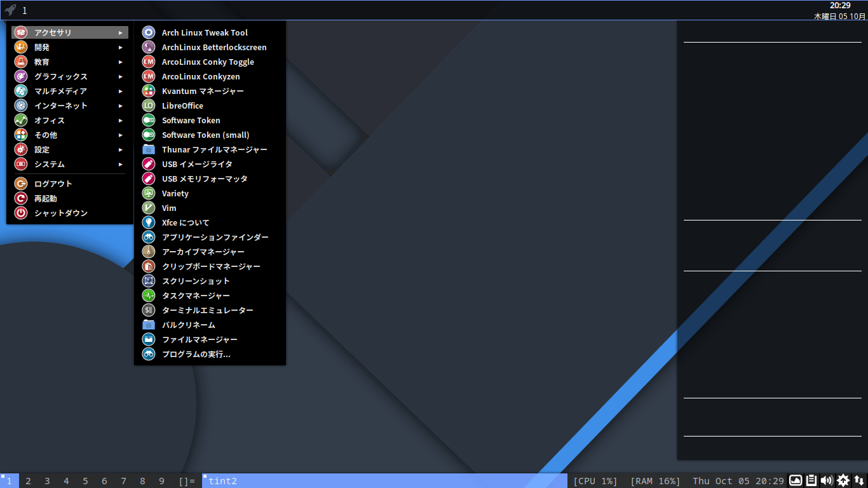Screen dimensions: 868x488
Task: Click the [CPU 1%] status text
Action: pos(595,481)
